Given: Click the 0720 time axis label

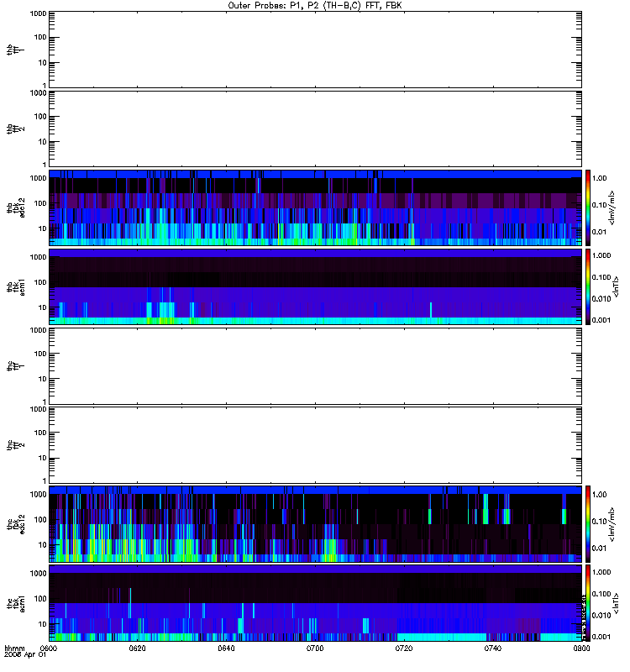Looking at the screenshot, I should click(x=404, y=648).
